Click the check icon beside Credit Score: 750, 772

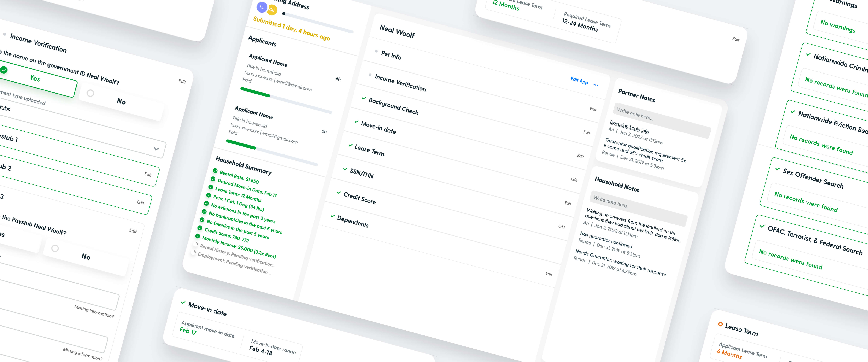pyautogui.click(x=200, y=228)
